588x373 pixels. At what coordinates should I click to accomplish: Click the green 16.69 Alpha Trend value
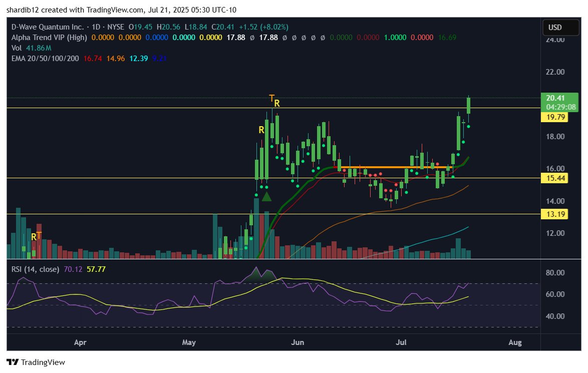pos(447,38)
